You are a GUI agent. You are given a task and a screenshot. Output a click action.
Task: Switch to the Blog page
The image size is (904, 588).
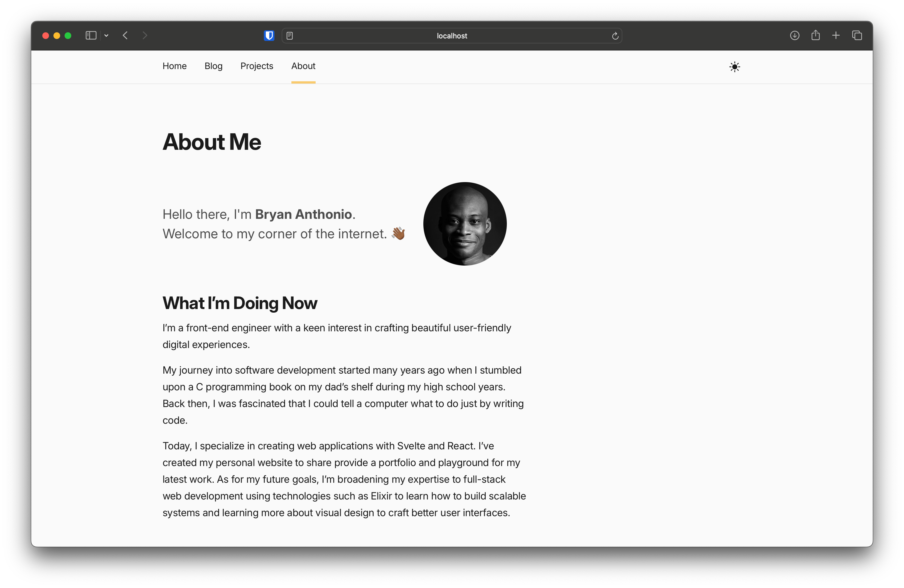coord(213,66)
